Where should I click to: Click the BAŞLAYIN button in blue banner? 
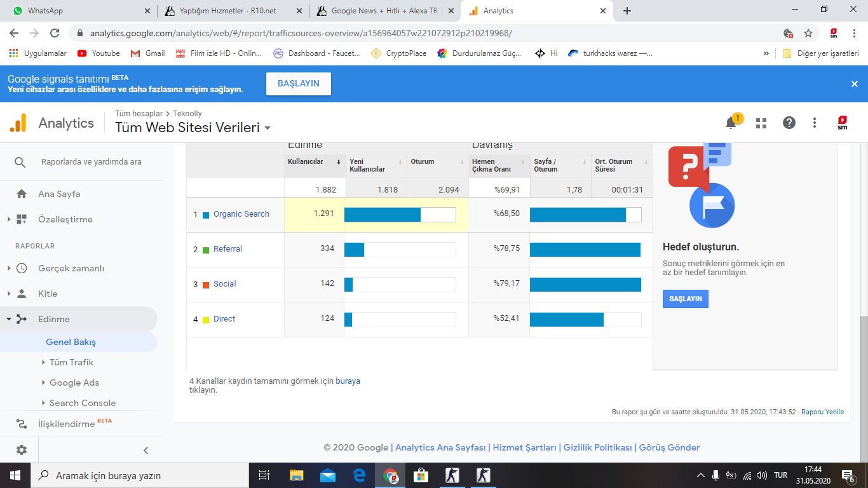pos(298,83)
